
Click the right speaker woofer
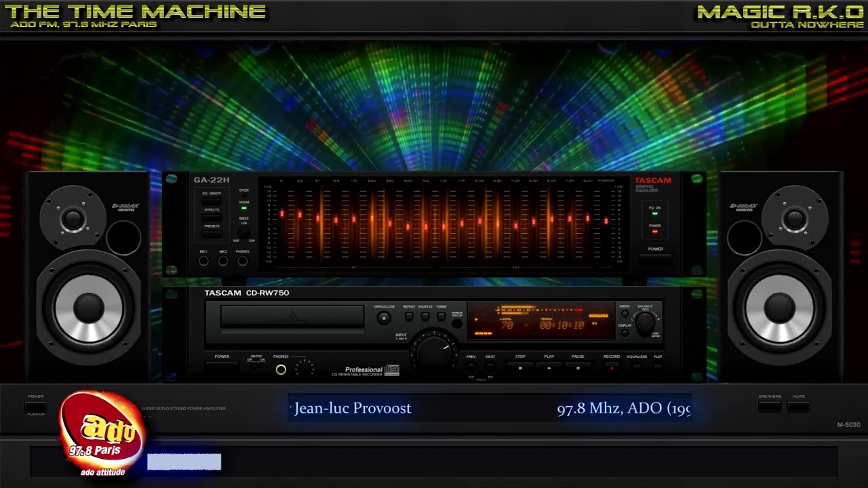pos(779,308)
